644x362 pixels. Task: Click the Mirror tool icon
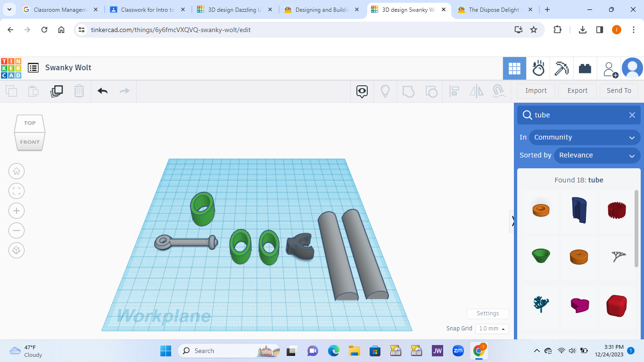point(477,91)
